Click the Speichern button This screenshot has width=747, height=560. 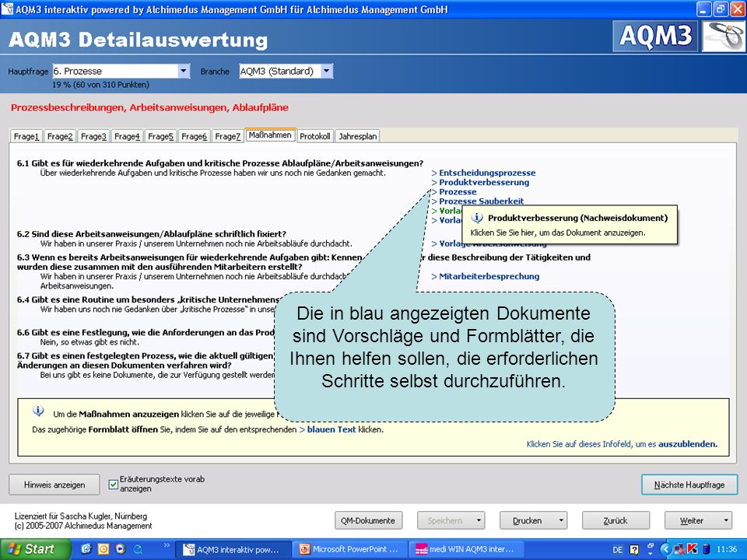pyautogui.click(x=444, y=520)
